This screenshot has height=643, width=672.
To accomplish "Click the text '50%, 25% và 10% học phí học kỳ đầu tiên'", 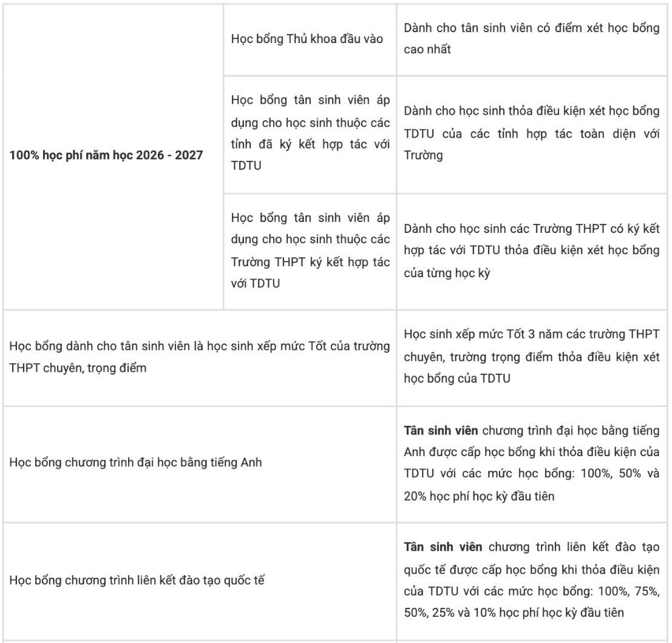I will point(514,613).
